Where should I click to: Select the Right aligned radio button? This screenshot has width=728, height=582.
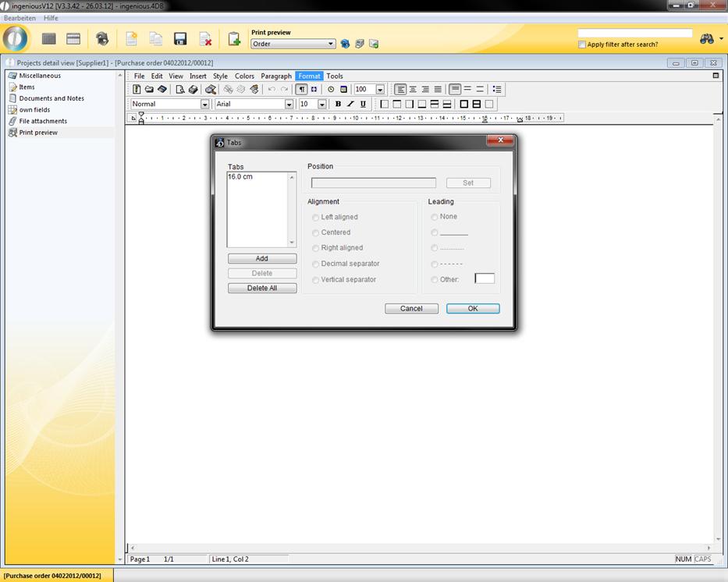coord(315,248)
